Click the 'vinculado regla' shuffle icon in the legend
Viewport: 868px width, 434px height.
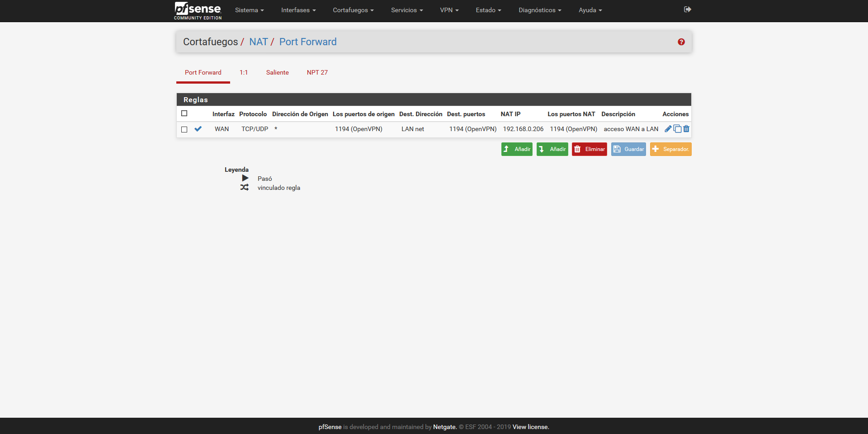coord(245,187)
